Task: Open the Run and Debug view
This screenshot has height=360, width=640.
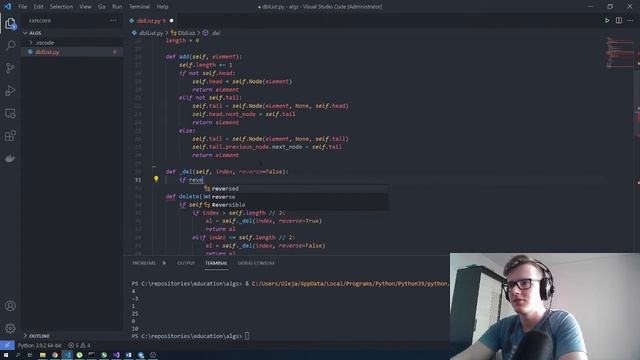Action: click(10, 91)
